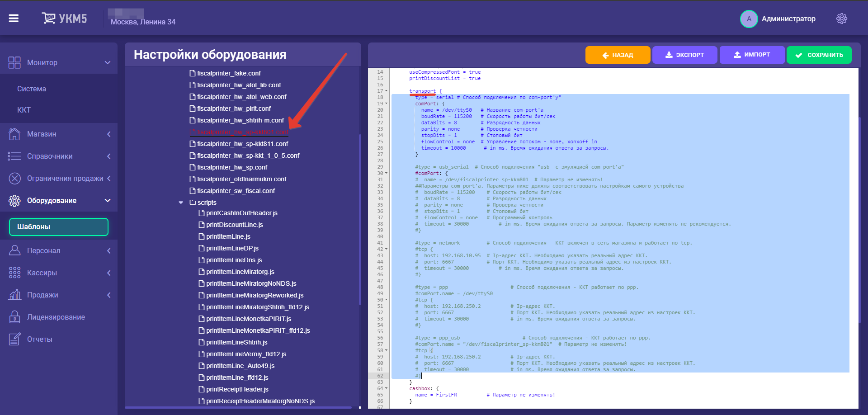Open printItemLineVerniy_ffd12.js script
Screen dimensions: 868x415
(x=246, y=354)
